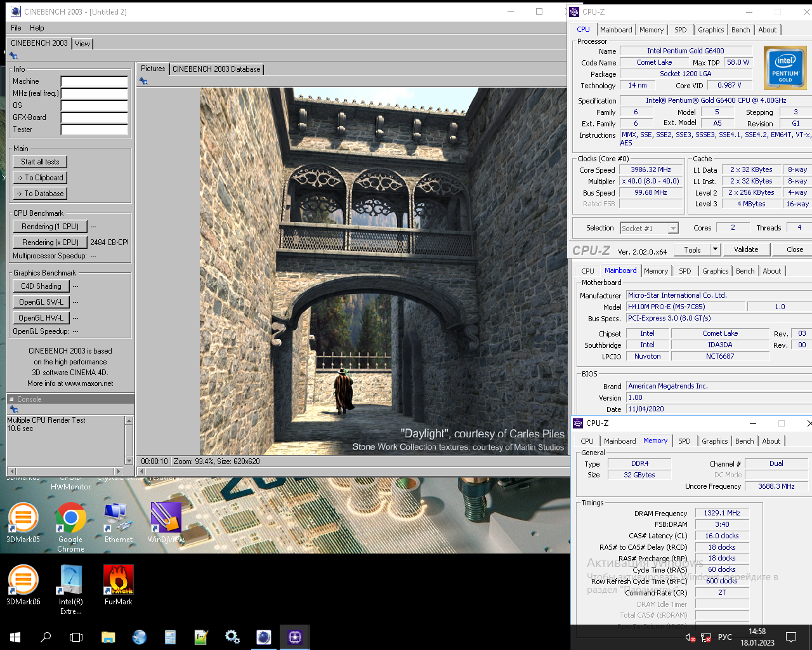
Task: Open the Help menu in CINEBENCH
Action: 37,28
